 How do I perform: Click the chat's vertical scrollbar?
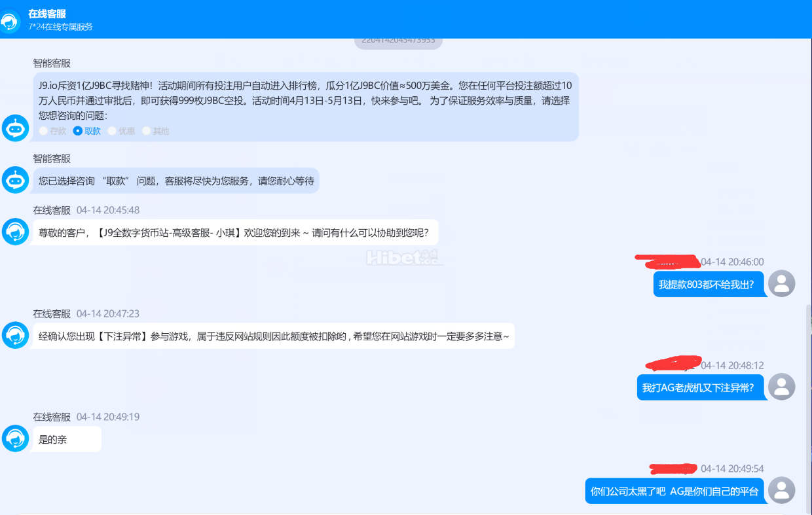(808, 406)
